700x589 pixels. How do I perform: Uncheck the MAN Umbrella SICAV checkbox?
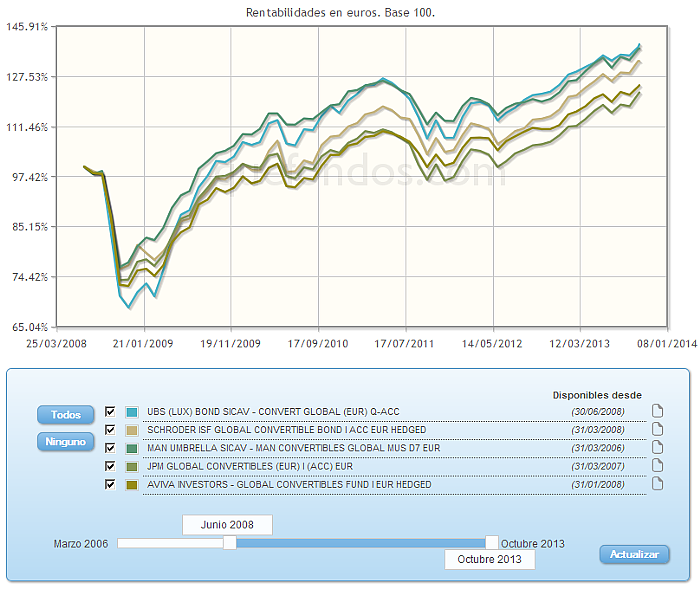coord(110,448)
